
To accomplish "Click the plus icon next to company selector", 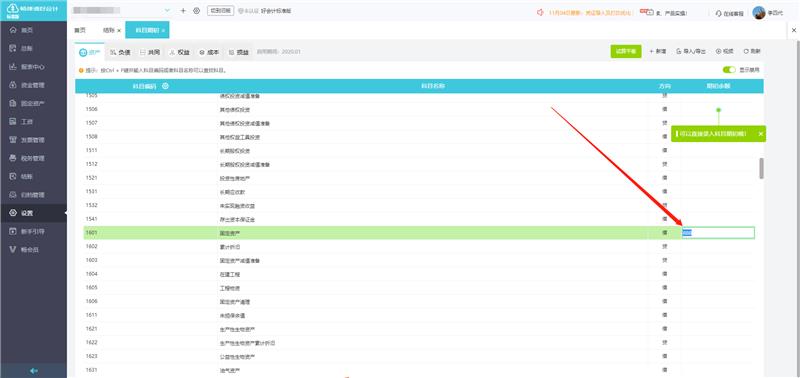I will 183,11.
